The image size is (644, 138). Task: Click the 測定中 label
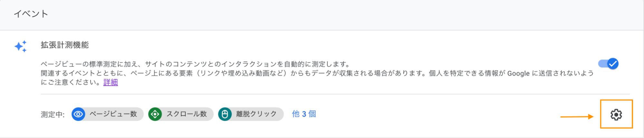pyautogui.click(x=53, y=115)
